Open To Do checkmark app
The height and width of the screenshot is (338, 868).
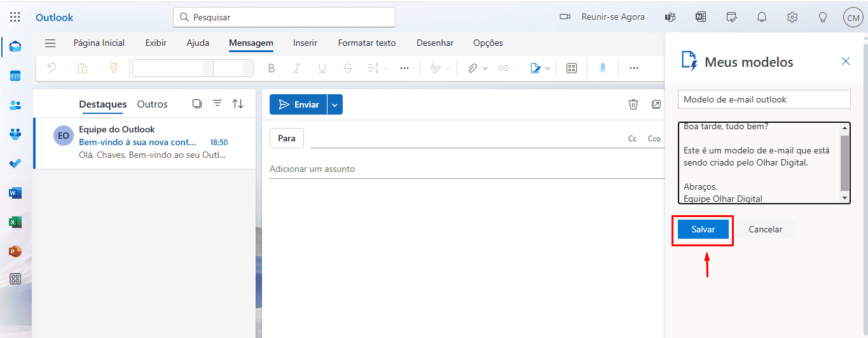point(15,164)
